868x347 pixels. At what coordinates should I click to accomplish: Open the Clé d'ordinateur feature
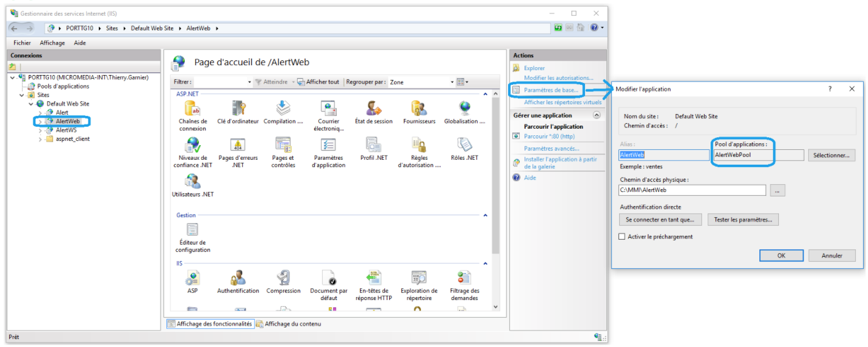coord(238,110)
